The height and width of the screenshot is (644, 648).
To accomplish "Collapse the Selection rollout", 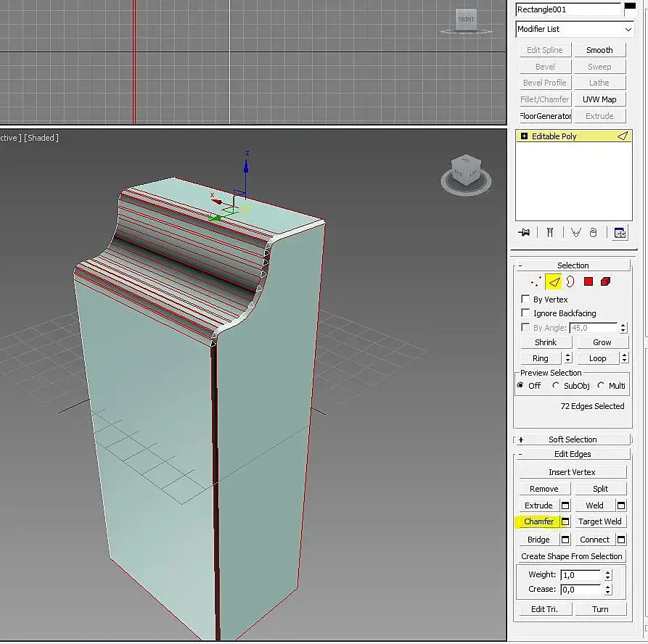I will pyautogui.click(x=573, y=265).
